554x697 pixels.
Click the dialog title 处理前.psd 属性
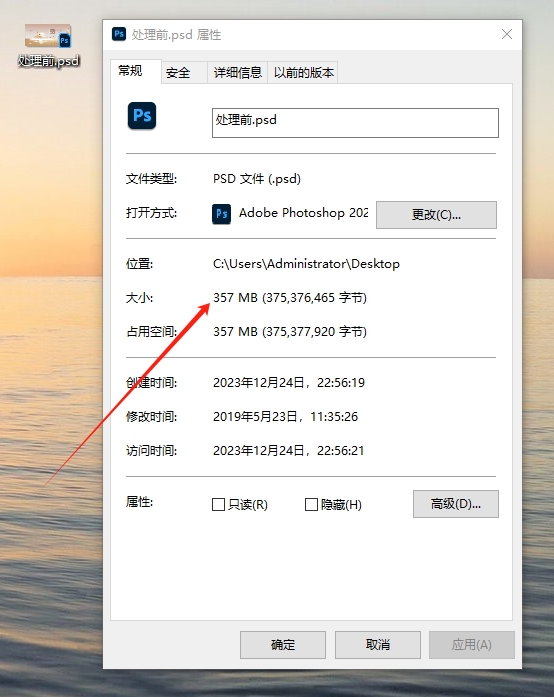(x=176, y=35)
